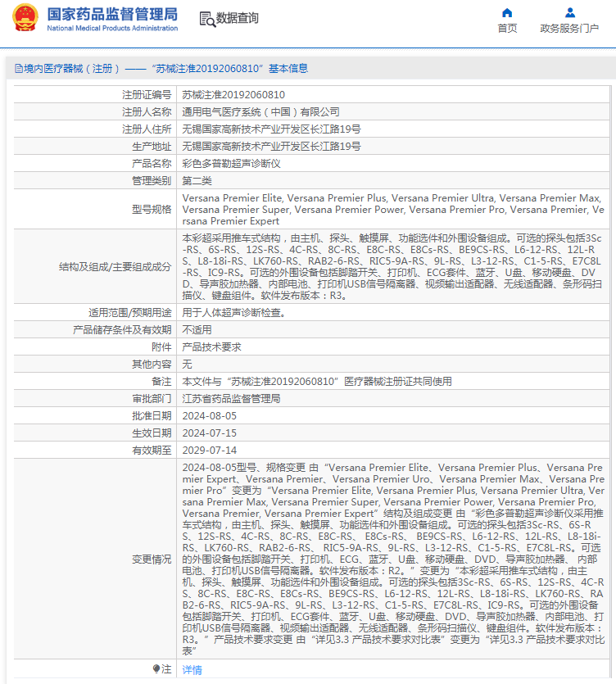The height and width of the screenshot is (684, 616).
Task: Click the lightbulb icon beside 注
Action: (156, 668)
